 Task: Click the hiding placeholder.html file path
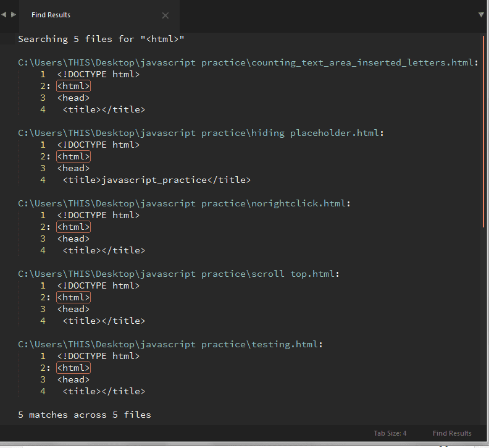click(200, 133)
